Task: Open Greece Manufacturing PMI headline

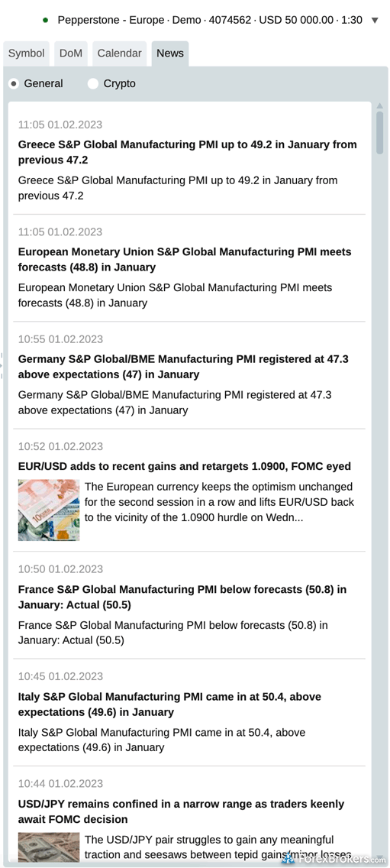Action: pyautogui.click(x=188, y=152)
